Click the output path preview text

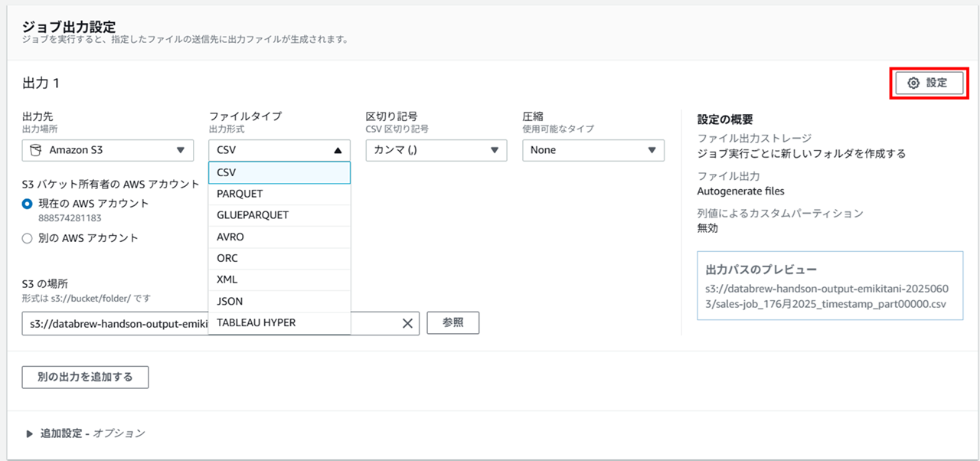coord(827,297)
